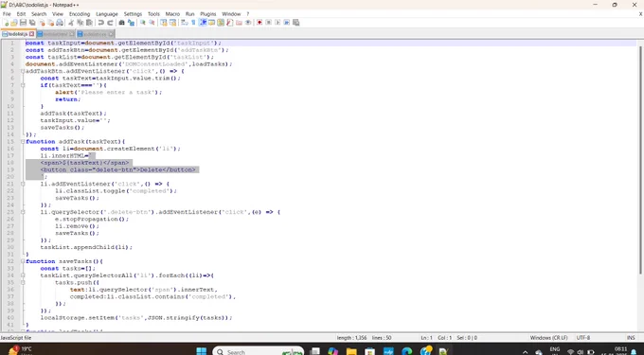This screenshot has height=355, width=644.
Task: Click the Open file folder icon
Action: coord(14,22)
